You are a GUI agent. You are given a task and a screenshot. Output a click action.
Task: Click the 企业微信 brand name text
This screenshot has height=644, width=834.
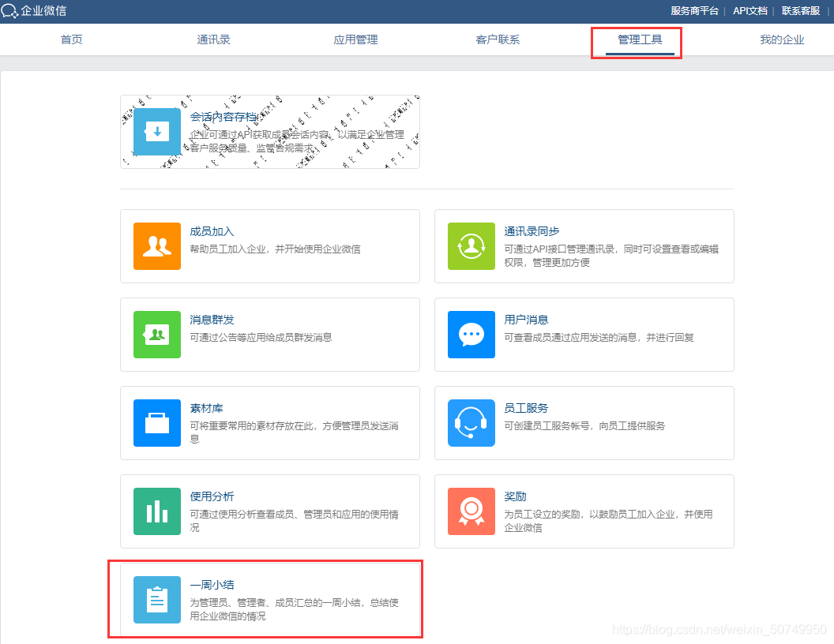[43, 10]
